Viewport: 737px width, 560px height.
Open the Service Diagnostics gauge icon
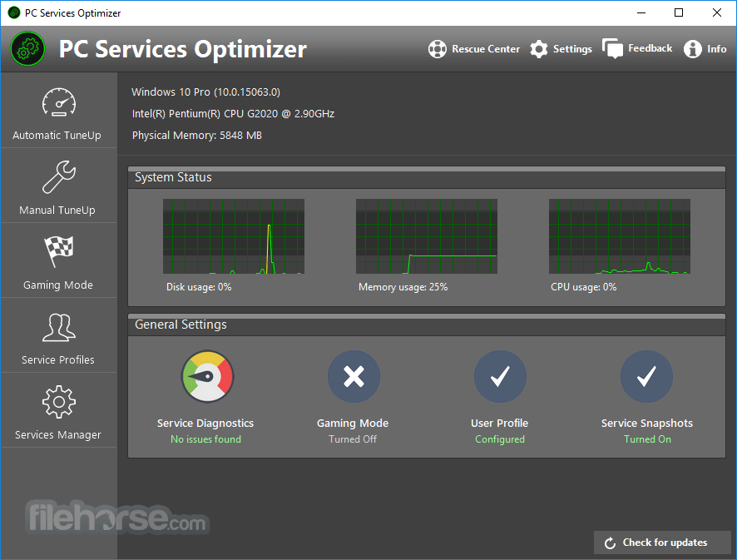(207, 376)
